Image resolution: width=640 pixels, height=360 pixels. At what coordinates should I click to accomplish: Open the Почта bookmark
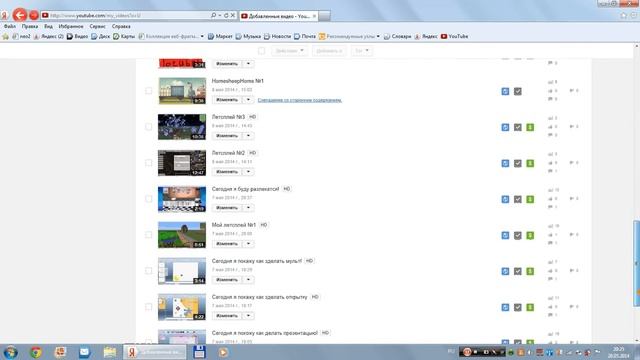click(x=305, y=36)
